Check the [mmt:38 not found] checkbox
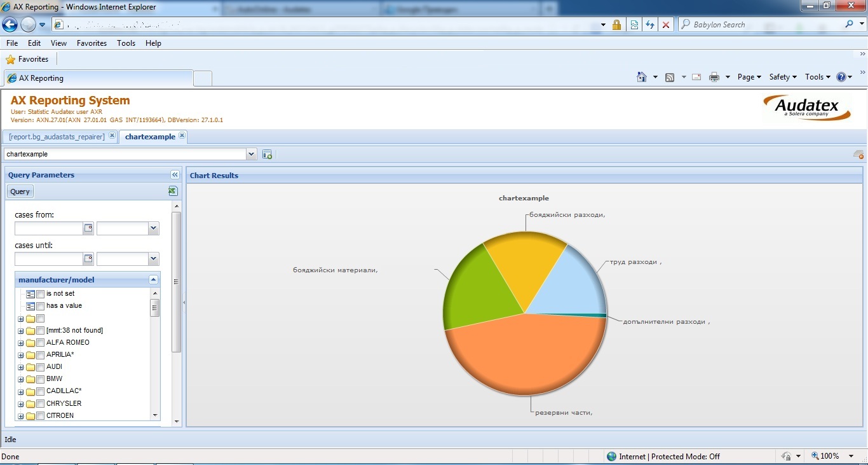Image resolution: width=868 pixels, height=465 pixels. pos(41,331)
